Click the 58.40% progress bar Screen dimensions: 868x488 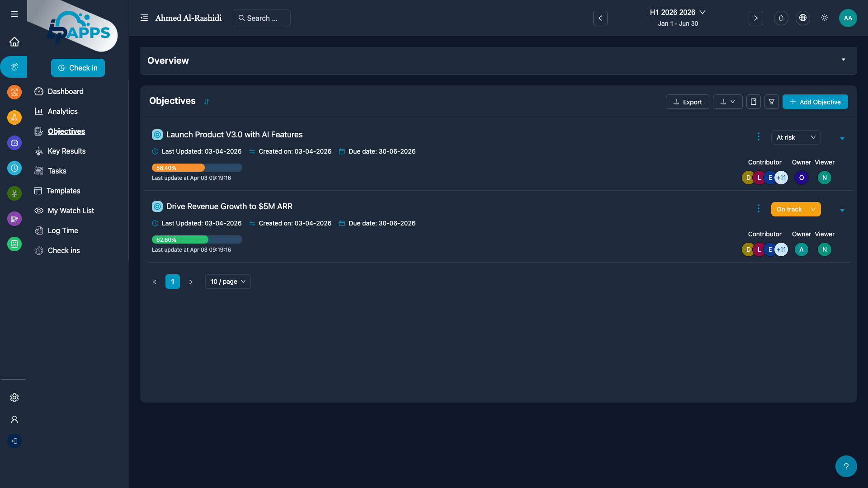(x=197, y=168)
